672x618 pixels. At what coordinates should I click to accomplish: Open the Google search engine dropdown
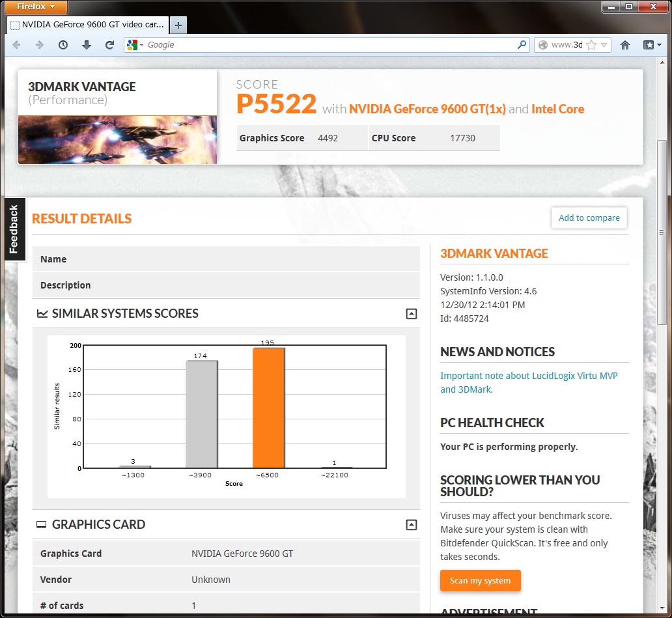(x=135, y=44)
